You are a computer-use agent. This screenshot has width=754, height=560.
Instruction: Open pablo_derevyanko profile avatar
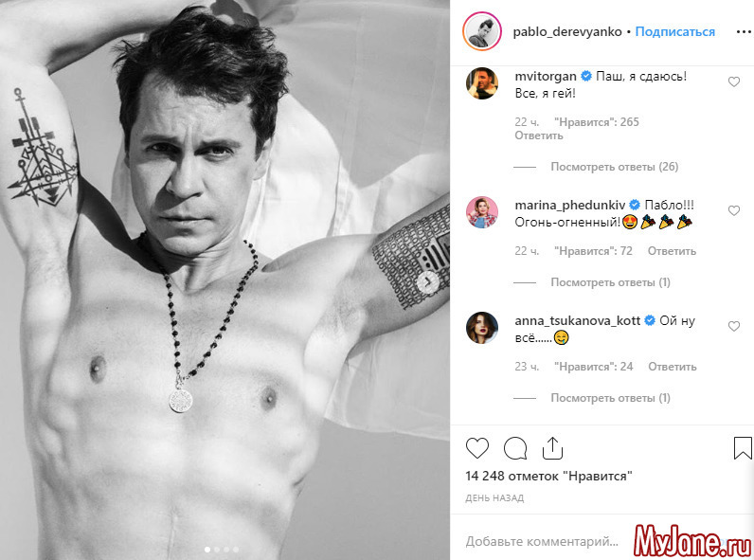[x=482, y=30]
